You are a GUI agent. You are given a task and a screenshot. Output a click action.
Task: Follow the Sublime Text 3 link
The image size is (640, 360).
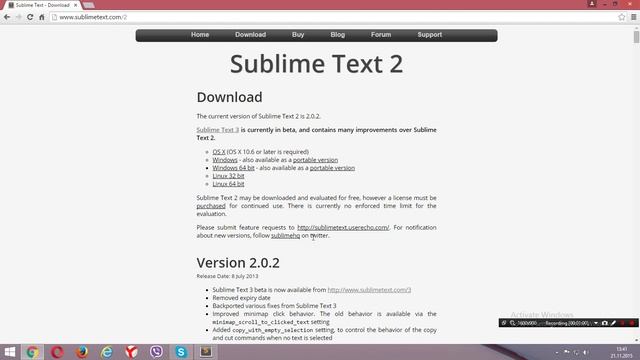218,130
